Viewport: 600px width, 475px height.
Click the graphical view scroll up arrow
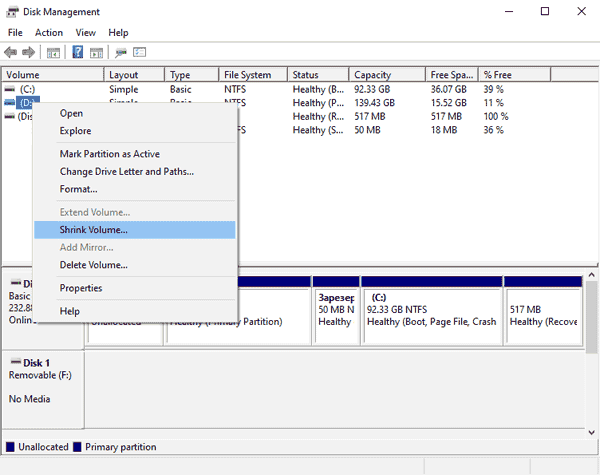pyautogui.click(x=592, y=275)
